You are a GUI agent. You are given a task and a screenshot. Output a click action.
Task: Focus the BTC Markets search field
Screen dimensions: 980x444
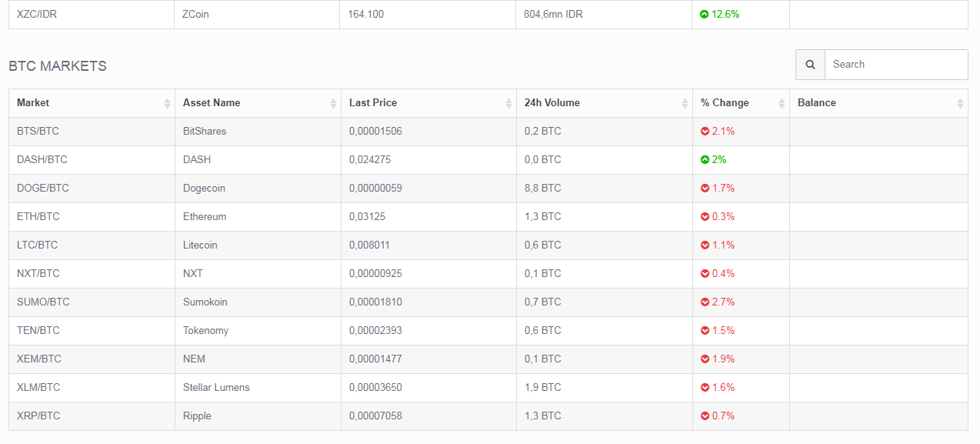[x=896, y=65]
